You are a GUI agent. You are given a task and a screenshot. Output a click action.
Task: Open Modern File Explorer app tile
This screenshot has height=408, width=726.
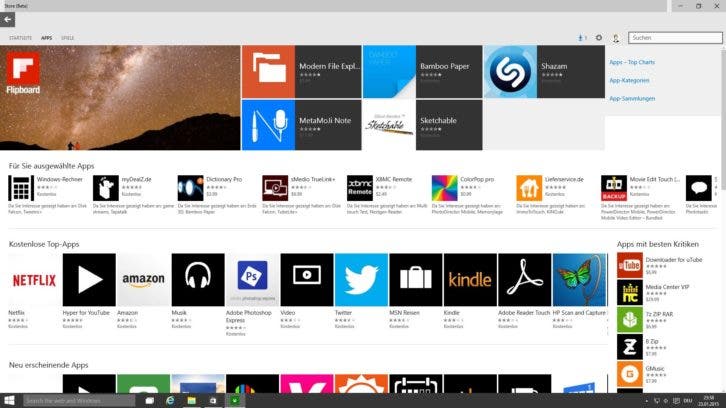tap(301, 72)
